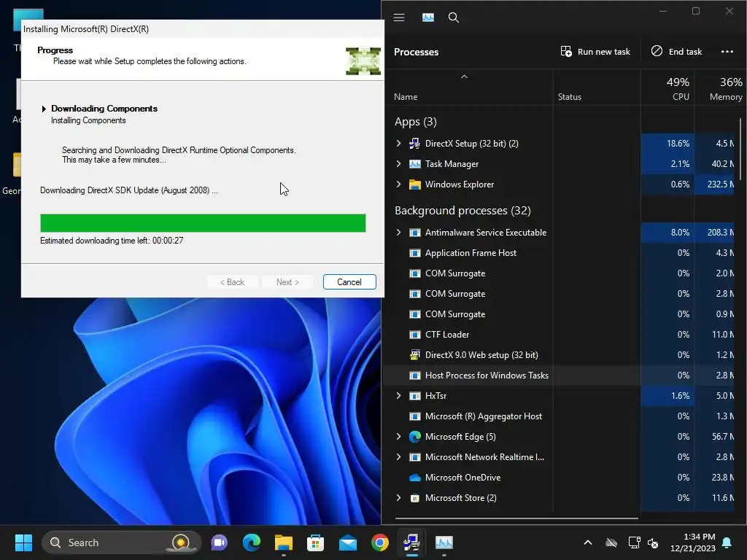This screenshot has height=560, width=747.
Task: Switch to Task Manager taskbar icon
Action: [x=444, y=542]
